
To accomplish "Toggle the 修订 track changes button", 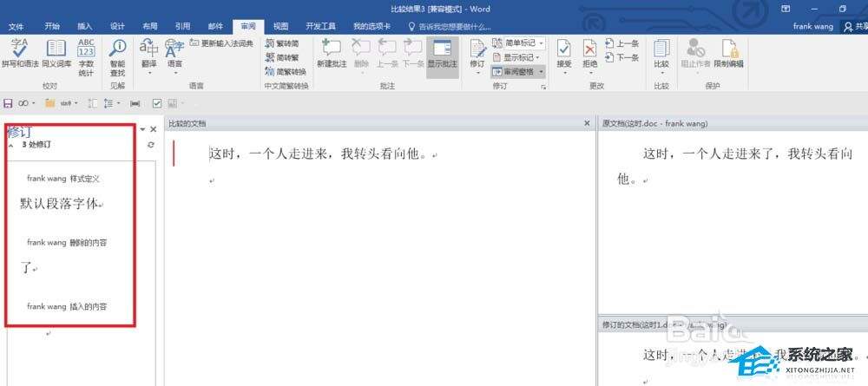I will click(x=477, y=54).
